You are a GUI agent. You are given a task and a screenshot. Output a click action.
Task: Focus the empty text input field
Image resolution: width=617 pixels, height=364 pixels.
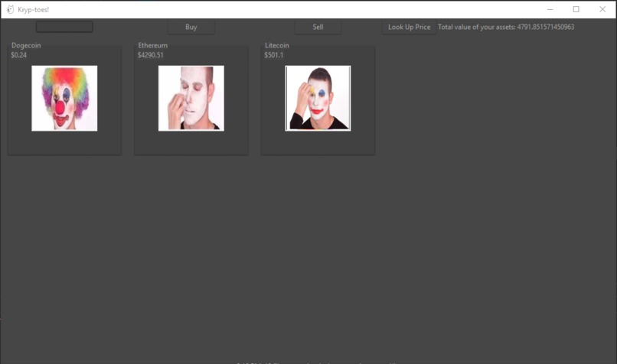[64, 27]
